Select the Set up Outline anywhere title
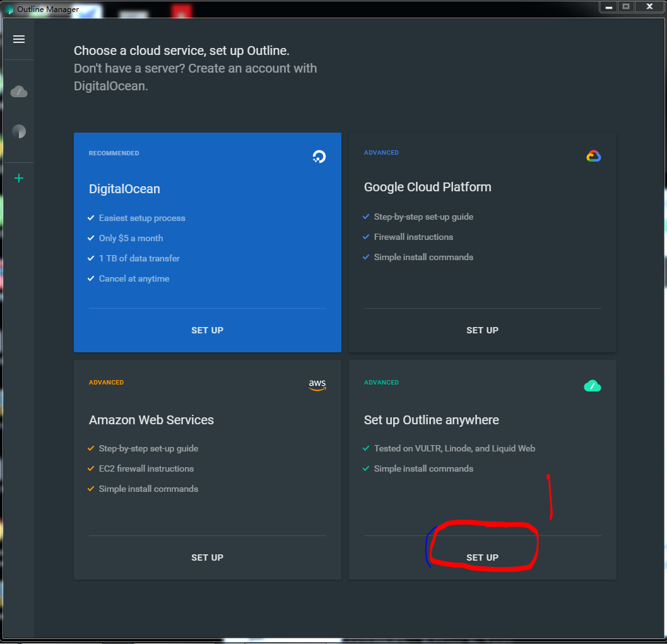This screenshot has width=667, height=644. click(432, 420)
